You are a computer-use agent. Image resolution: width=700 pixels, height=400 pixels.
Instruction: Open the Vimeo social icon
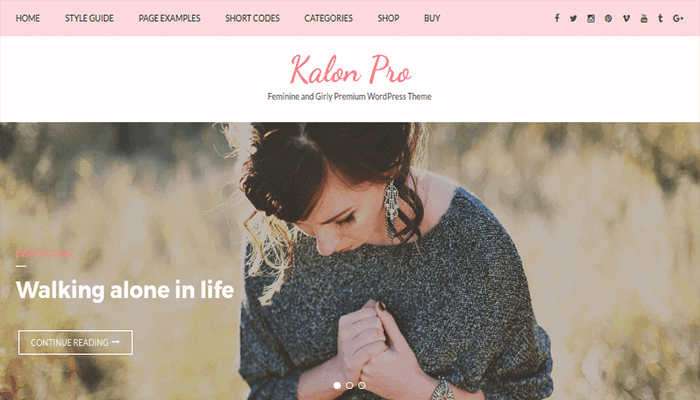(x=626, y=18)
